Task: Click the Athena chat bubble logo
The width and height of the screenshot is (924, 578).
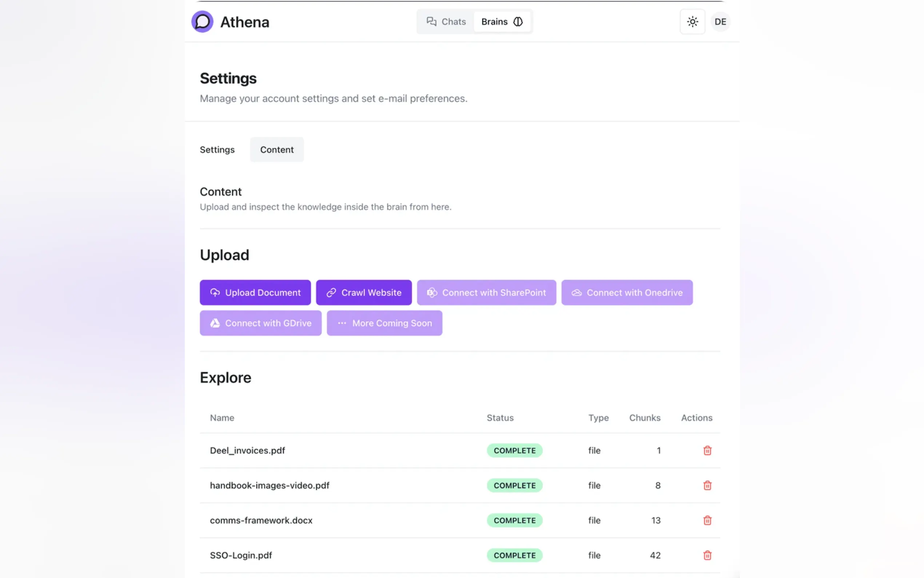Action: click(x=202, y=22)
